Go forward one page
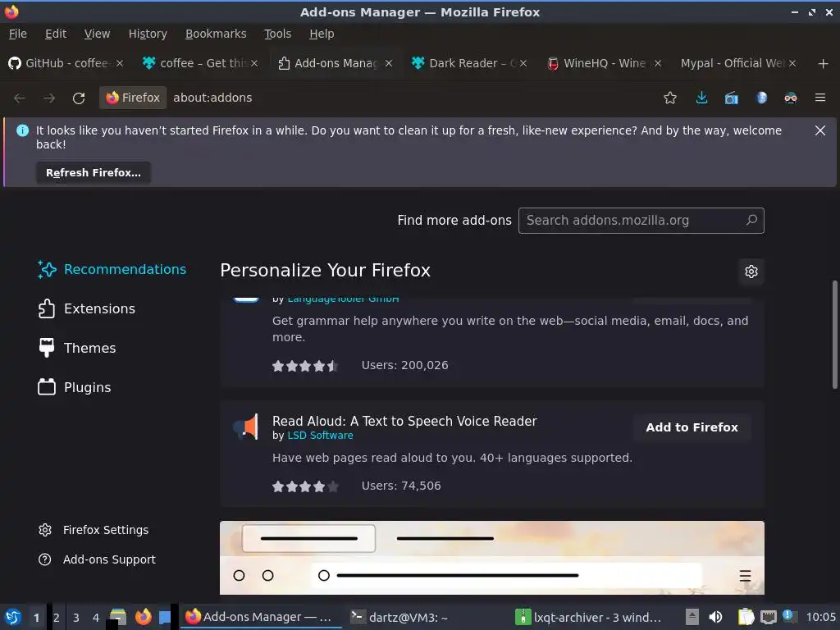This screenshot has height=630, width=840. tap(49, 98)
